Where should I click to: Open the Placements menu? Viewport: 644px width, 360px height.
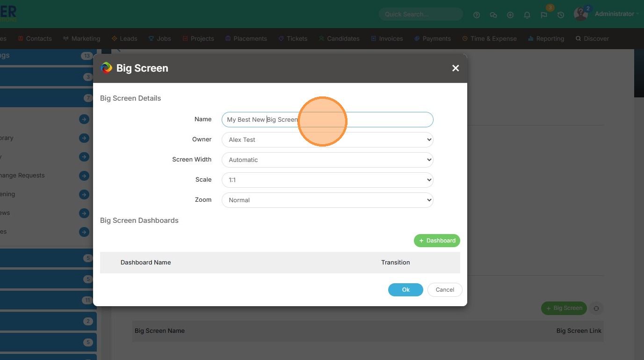point(246,38)
